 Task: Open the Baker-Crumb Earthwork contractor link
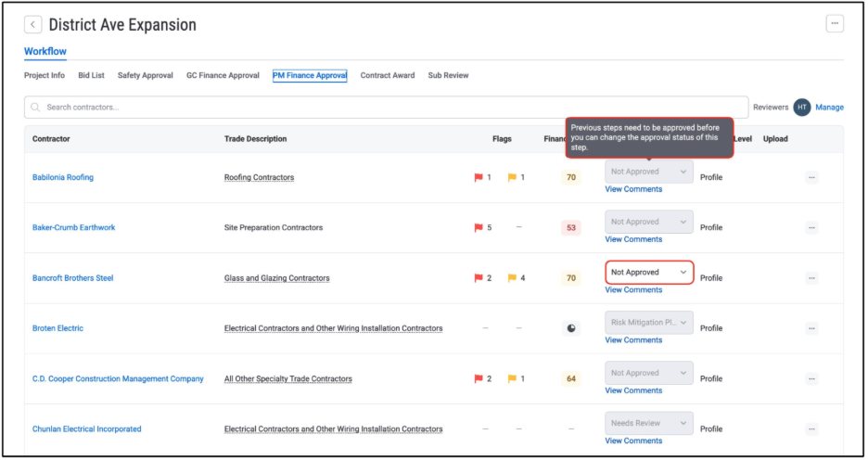pos(73,227)
